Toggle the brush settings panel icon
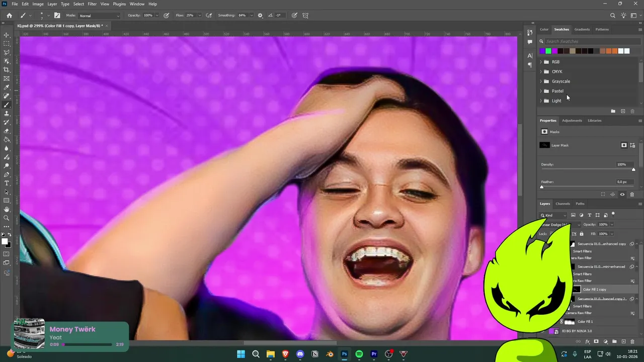644x362 pixels. coord(57,16)
